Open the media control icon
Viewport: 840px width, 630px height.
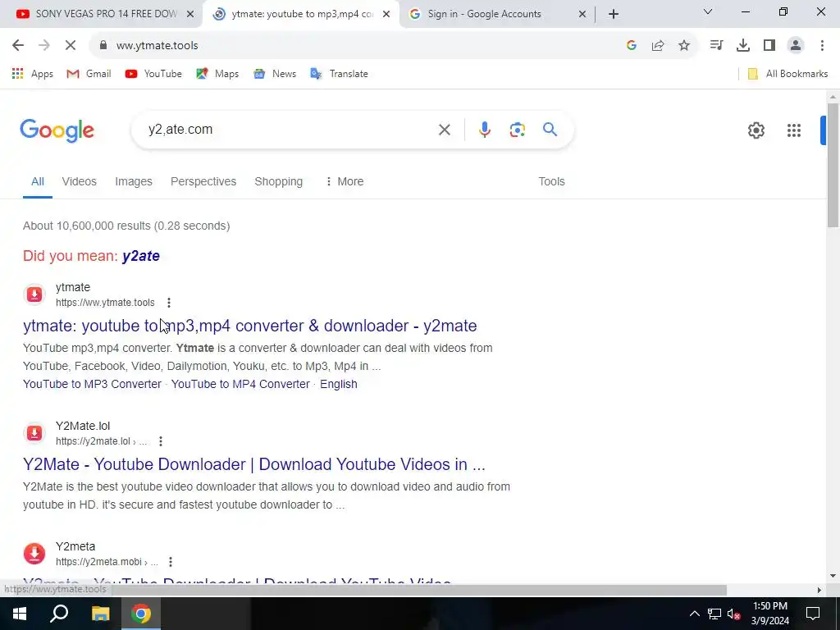[x=716, y=46]
